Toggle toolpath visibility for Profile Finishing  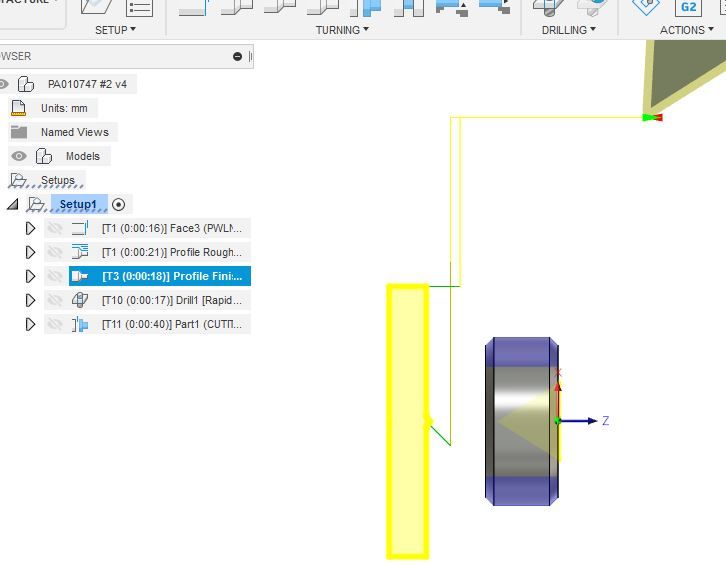point(55,276)
